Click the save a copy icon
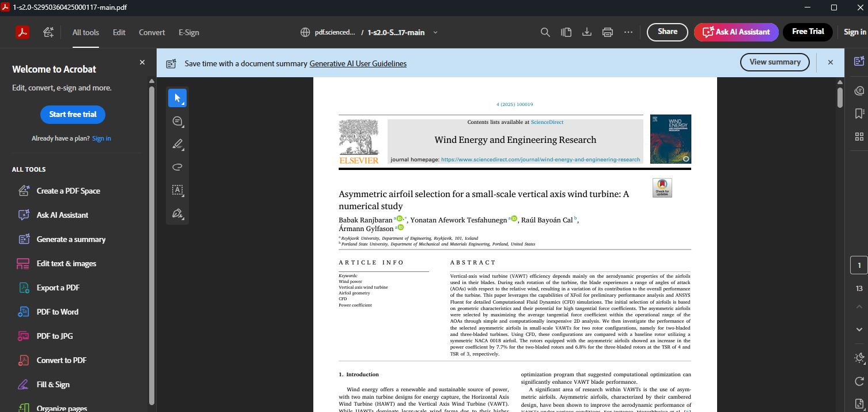This screenshot has width=868, height=412. tap(566, 32)
